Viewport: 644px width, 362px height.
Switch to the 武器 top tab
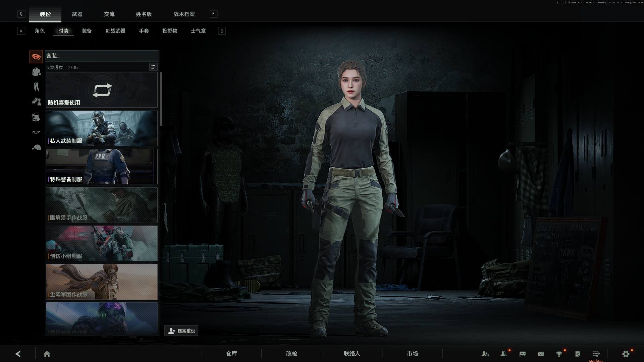point(77,14)
